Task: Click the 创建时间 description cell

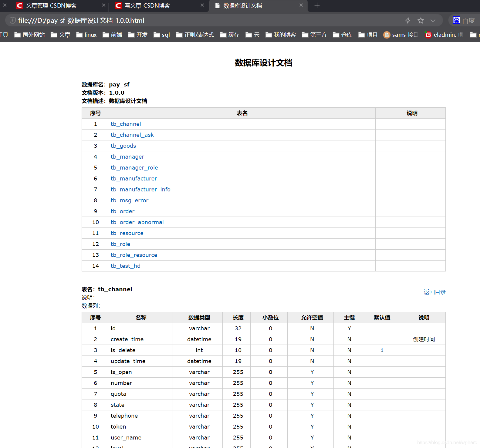Action: 422,339
